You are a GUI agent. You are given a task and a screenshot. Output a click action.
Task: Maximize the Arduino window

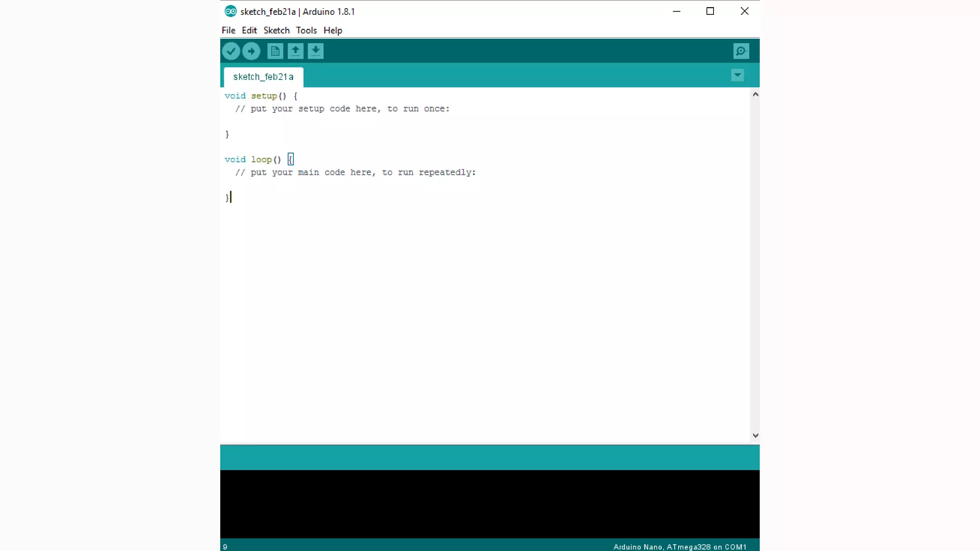(710, 11)
